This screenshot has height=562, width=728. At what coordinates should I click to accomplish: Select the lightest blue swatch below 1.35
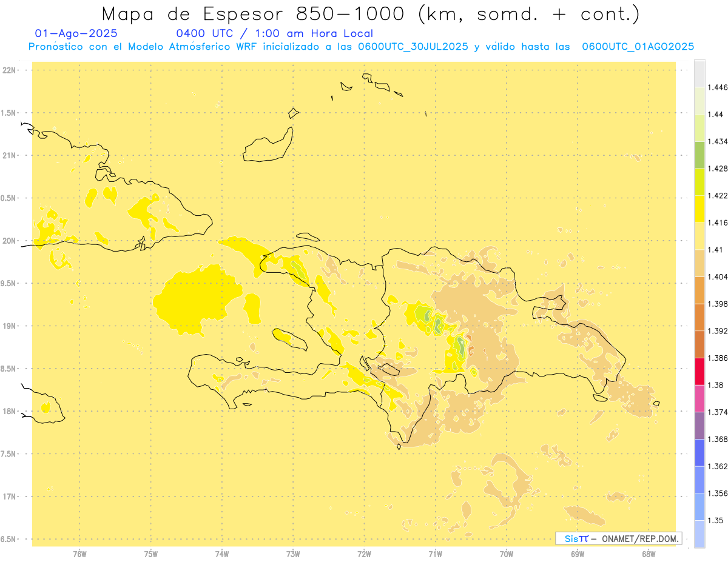click(x=699, y=534)
